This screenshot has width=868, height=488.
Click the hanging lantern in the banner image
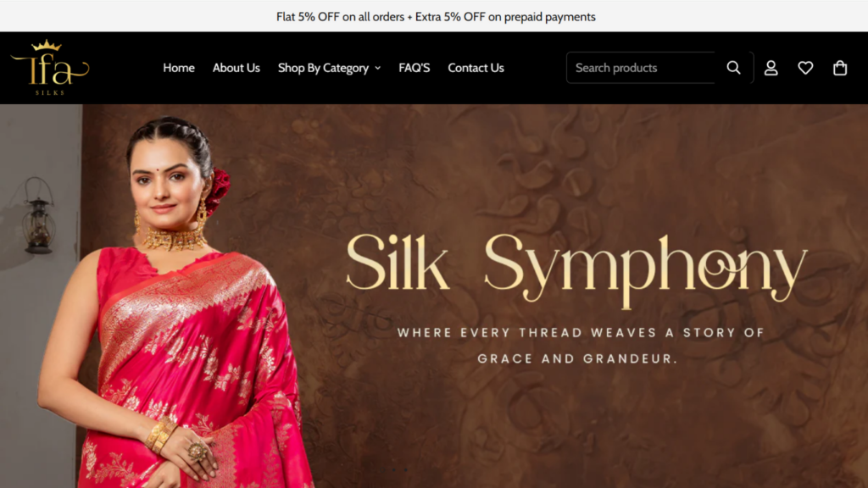click(39, 216)
